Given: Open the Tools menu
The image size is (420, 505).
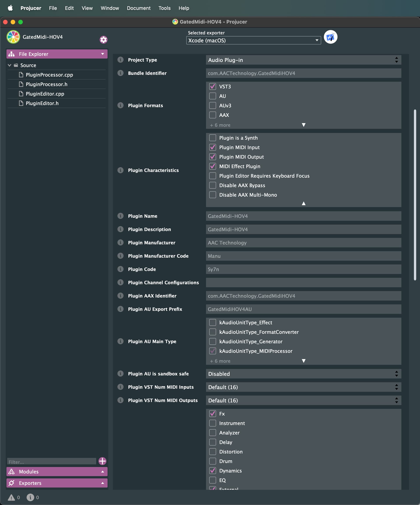Looking at the screenshot, I should coord(164,8).
